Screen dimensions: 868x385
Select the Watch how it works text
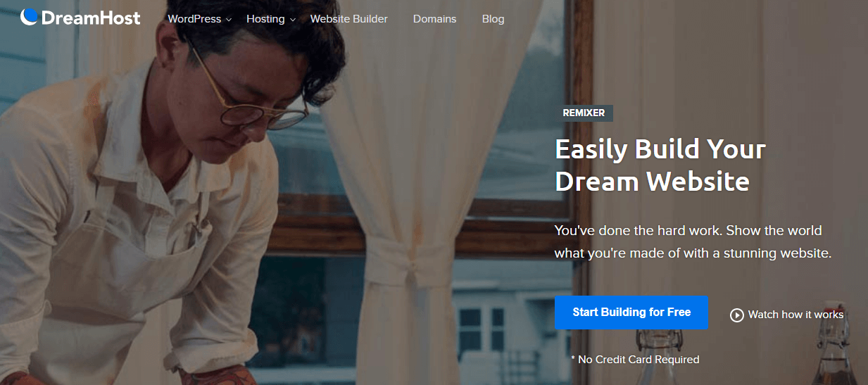pyautogui.click(x=795, y=315)
